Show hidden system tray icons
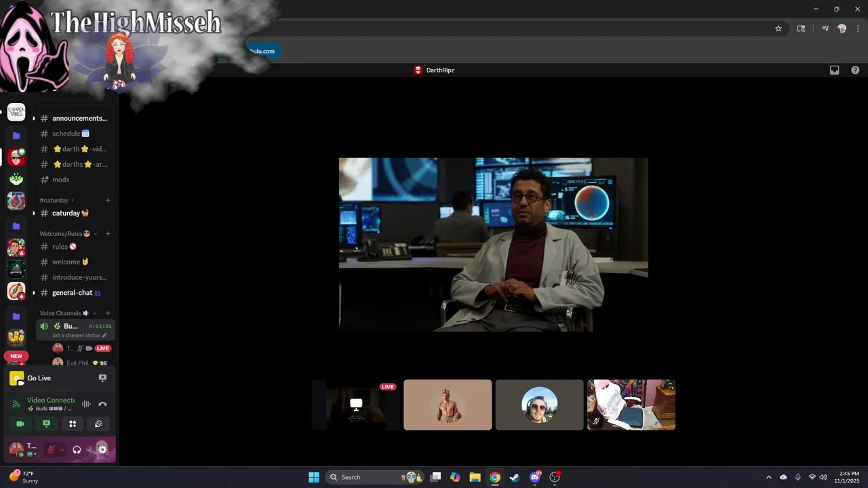868x488 pixels. point(768,477)
